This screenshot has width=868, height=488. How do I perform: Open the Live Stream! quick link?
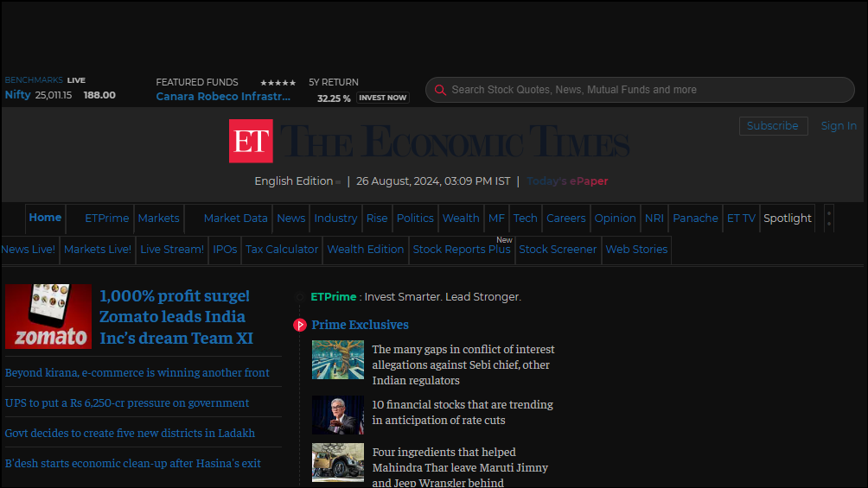pyautogui.click(x=172, y=250)
